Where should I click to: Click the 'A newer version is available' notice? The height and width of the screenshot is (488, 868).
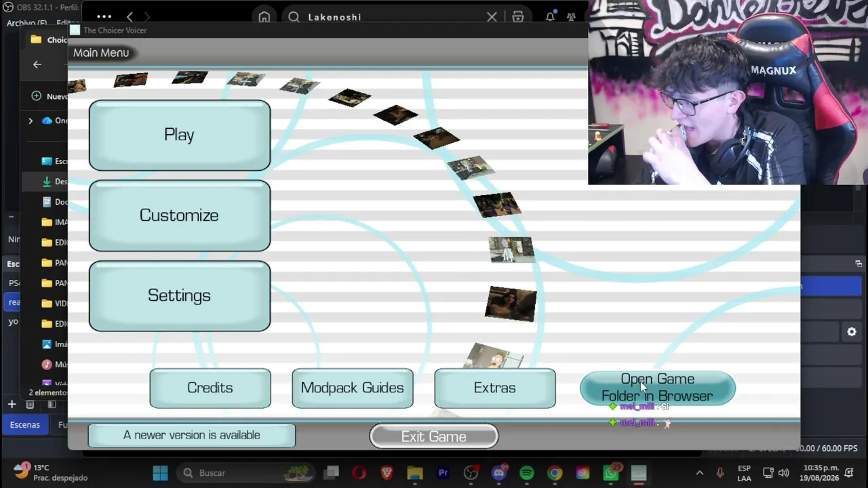click(192, 435)
